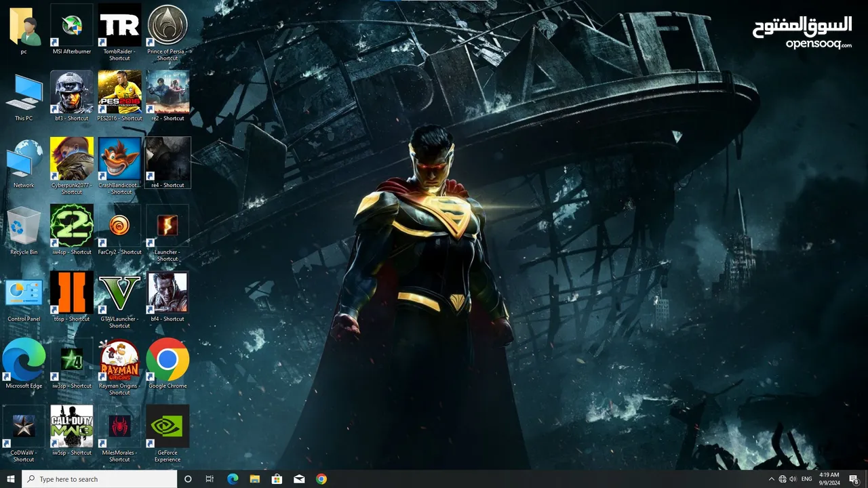Launch Edge from the taskbar
The image size is (868, 488).
coord(233,479)
